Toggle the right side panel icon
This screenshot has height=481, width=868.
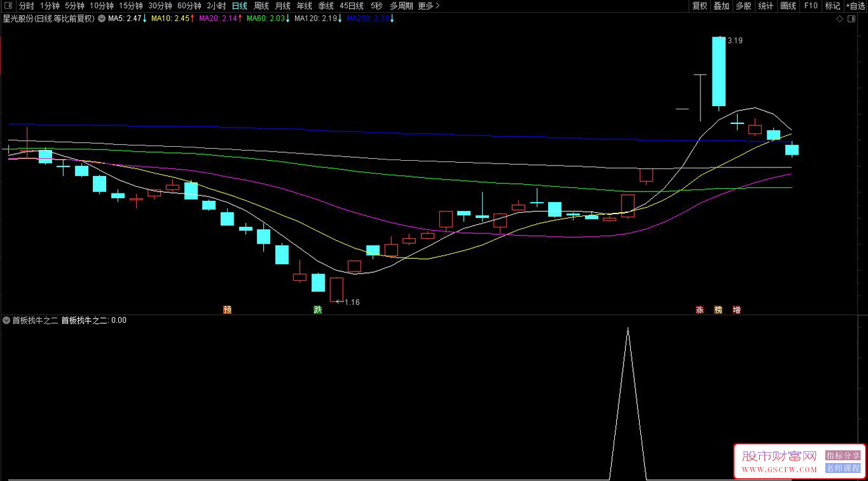tap(851, 19)
